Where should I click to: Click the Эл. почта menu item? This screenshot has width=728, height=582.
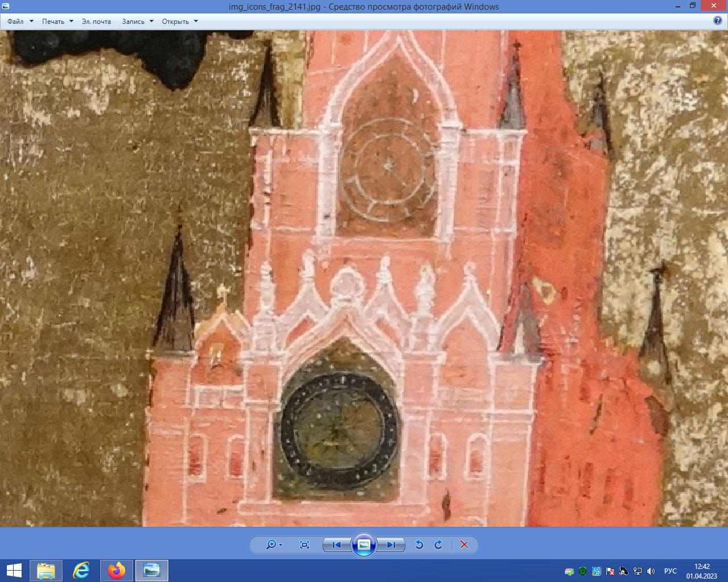96,22
